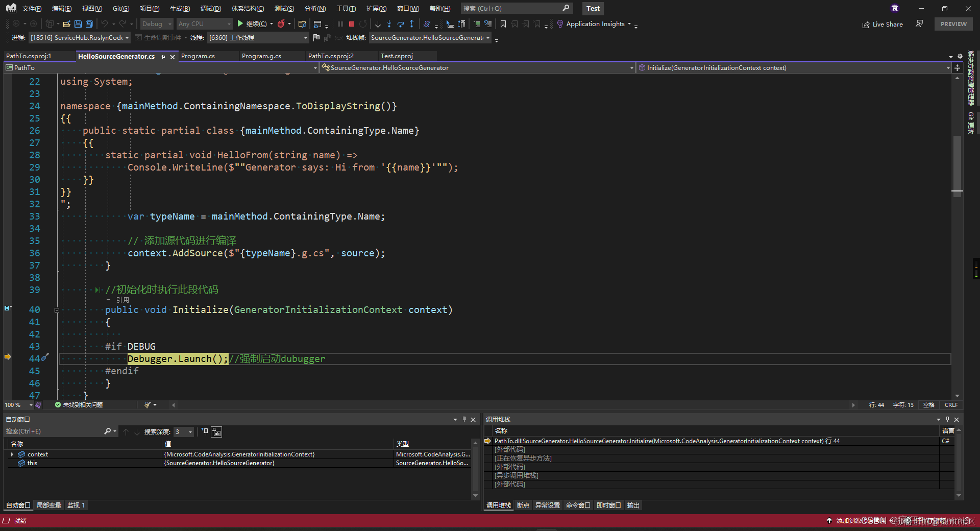Click the 调用堆栈 scroll down arrow
This screenshot has width=980, height=531.
959,495
